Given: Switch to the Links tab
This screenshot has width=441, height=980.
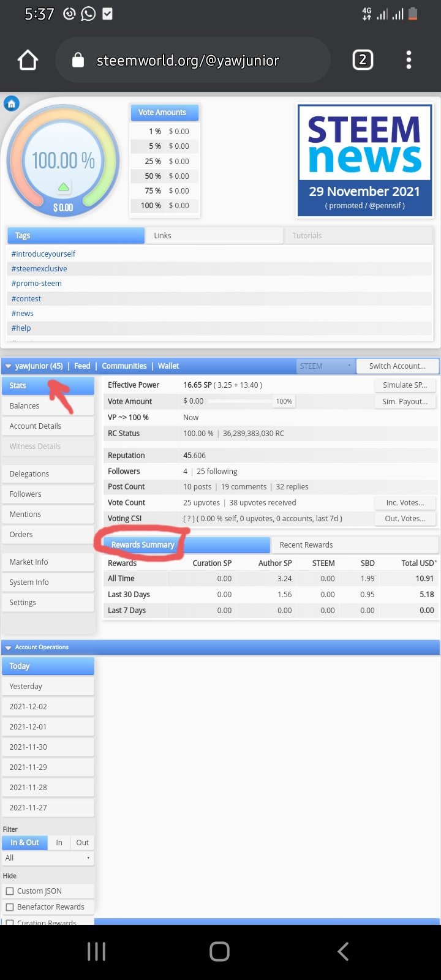Looking at the screenshot, I should click(214, 235).
